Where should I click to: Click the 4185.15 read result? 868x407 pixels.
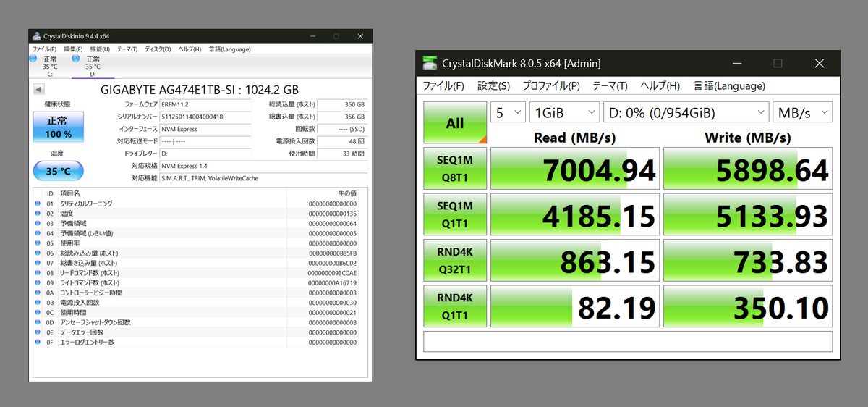pos(575,216)
